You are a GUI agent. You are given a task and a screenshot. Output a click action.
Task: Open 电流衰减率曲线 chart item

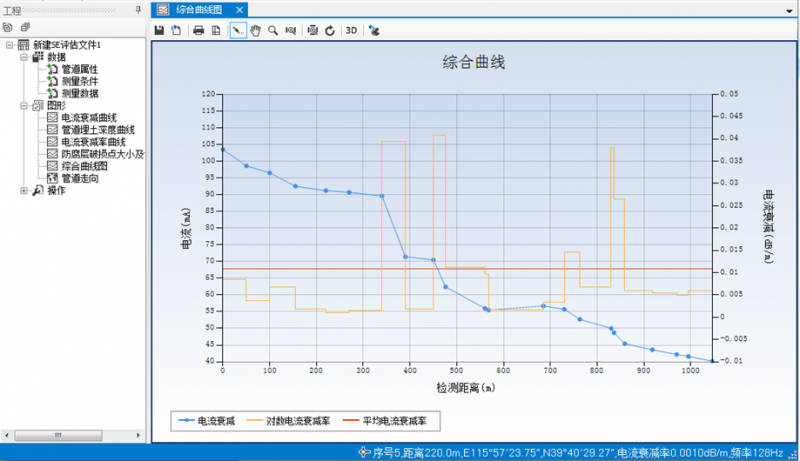[93, 142]
